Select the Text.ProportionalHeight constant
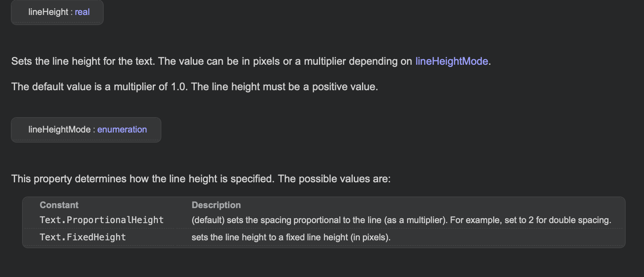This screenshot has width=644, height=277. (101, 220)
